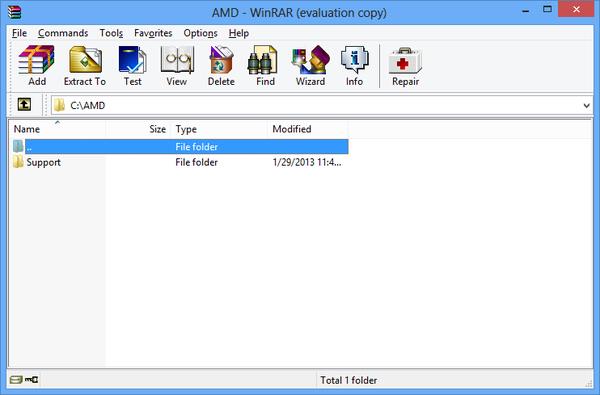Click the C:\AMD address path field

[321, 106]
